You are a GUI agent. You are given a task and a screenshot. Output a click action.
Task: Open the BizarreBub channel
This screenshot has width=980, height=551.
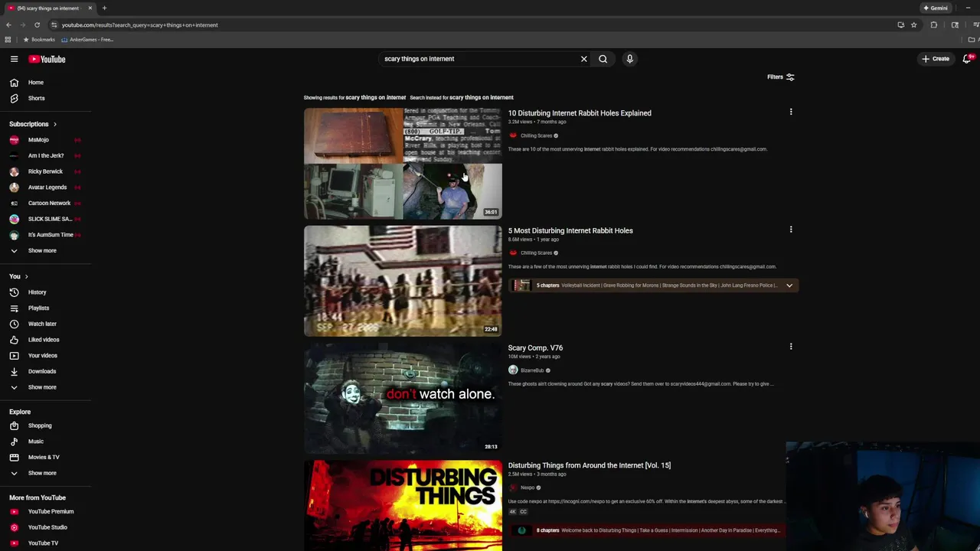click(x=532, y=370)
